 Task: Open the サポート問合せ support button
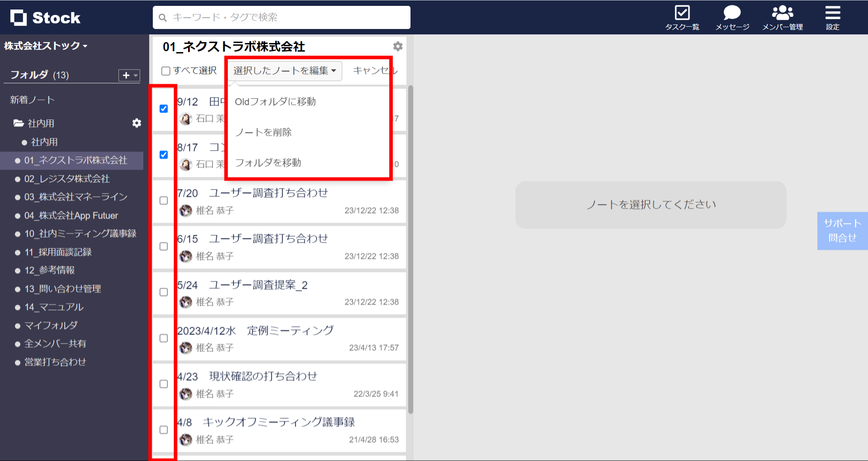point(842,231)
